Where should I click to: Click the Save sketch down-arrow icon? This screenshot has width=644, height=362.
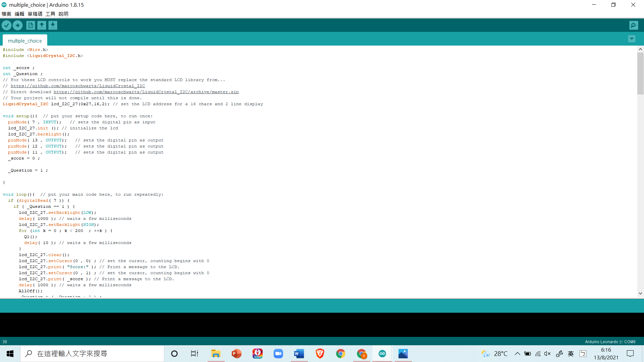coord(53,25)
